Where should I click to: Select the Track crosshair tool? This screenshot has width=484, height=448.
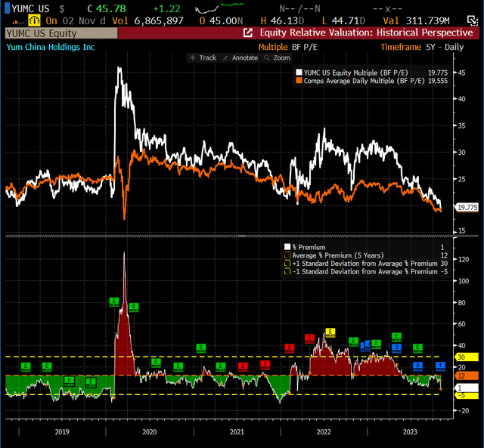[x=203, y=57]
